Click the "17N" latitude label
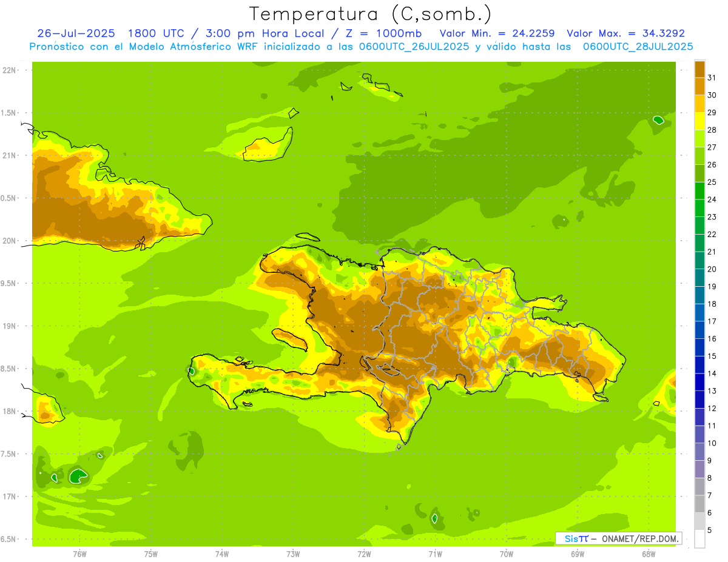Screen dimensions: 728x562 [10, 497]
